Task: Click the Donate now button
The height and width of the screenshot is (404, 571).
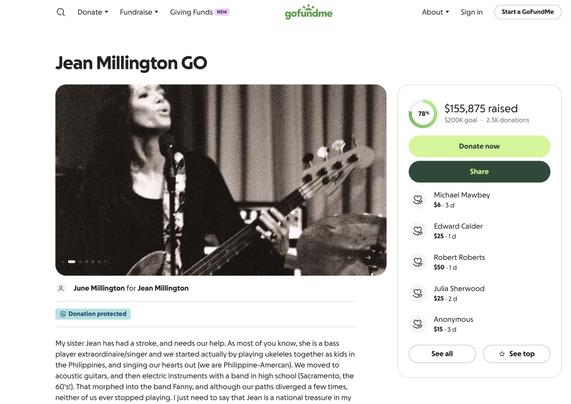Action: click(479, 146)
